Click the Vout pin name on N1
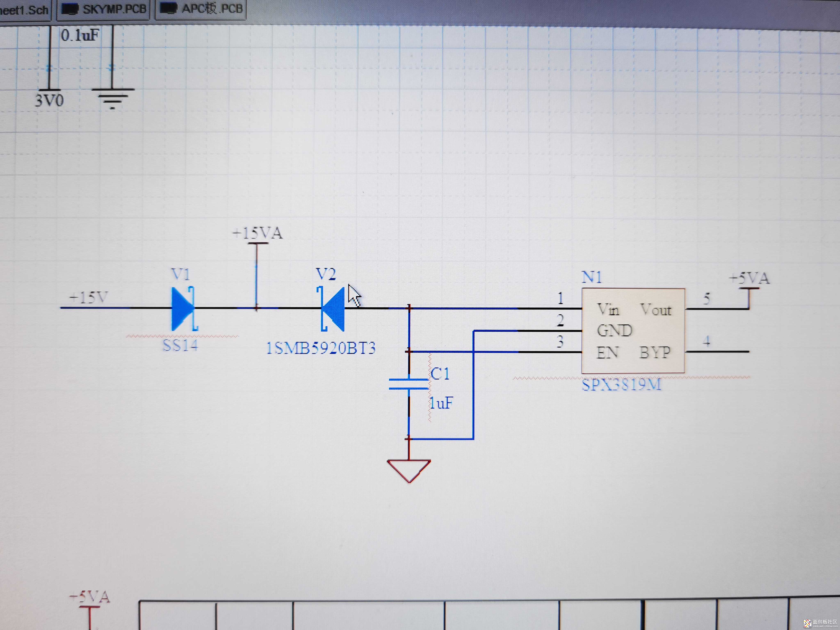This screenshot has width=840, height=630. [x=656, y=309]
